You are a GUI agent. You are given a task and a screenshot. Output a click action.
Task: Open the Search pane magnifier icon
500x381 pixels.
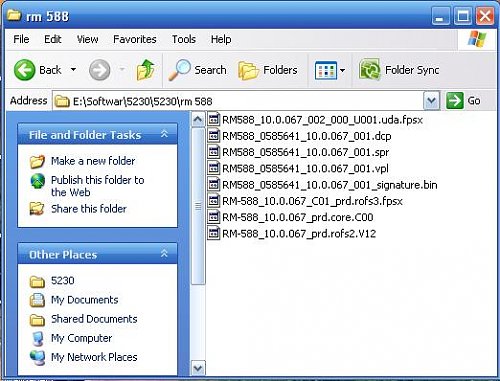[179, 70]
